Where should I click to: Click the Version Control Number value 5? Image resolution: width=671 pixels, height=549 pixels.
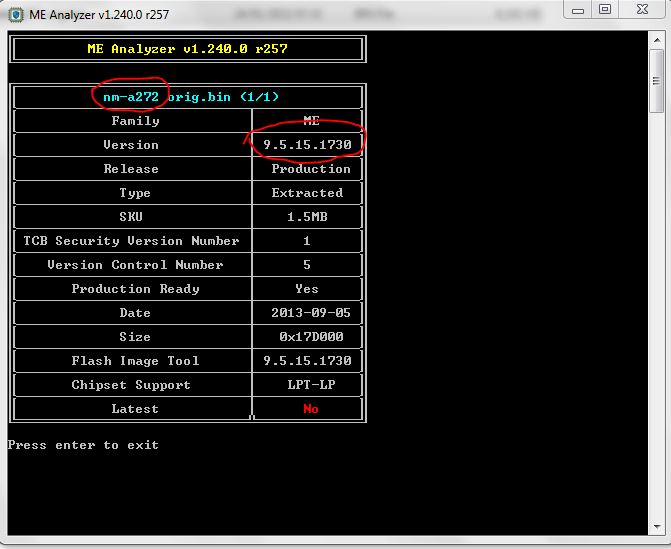pyautogui.click(x=306, y=265)
